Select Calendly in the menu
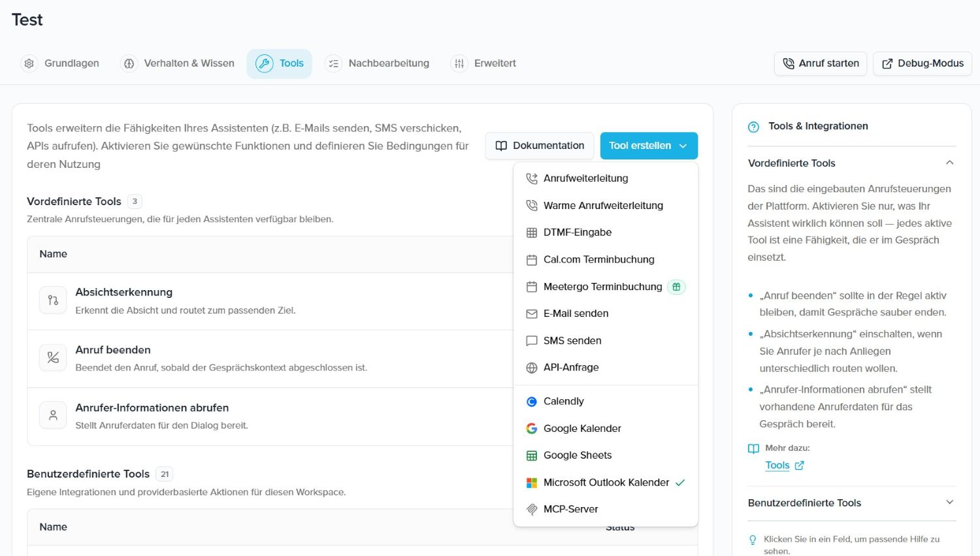Viewport: 980px width, 556px height. pos(606,401)
